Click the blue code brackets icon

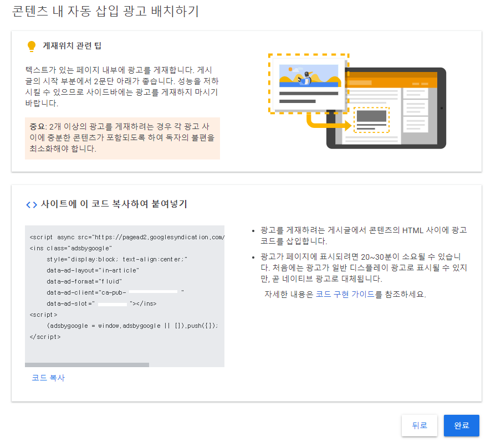click(32, 205)
